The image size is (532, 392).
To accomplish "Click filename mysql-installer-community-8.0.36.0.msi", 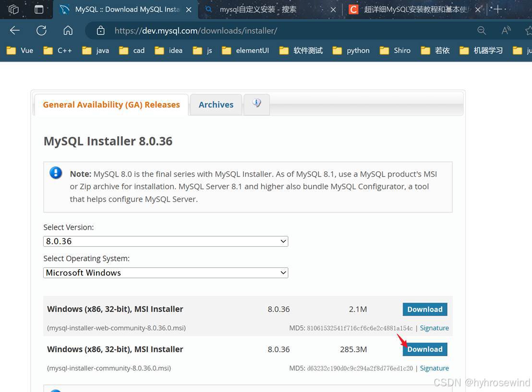I will pos(109,368).
